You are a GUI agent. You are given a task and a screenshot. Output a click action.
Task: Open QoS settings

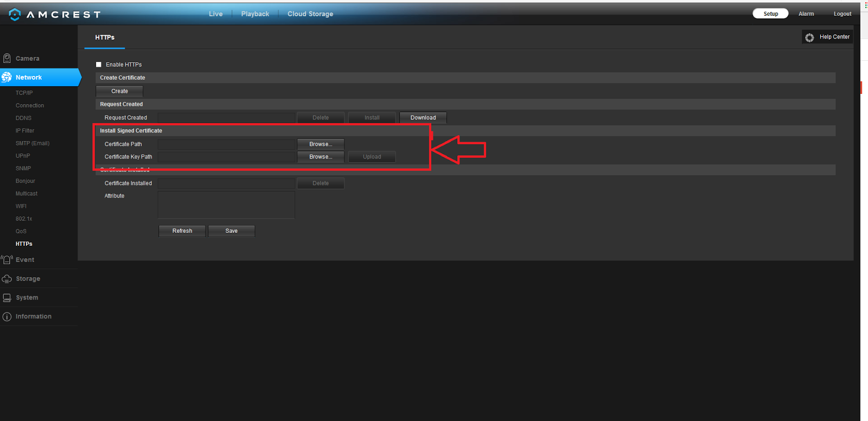pyautogui.click(x=21, y=231)
